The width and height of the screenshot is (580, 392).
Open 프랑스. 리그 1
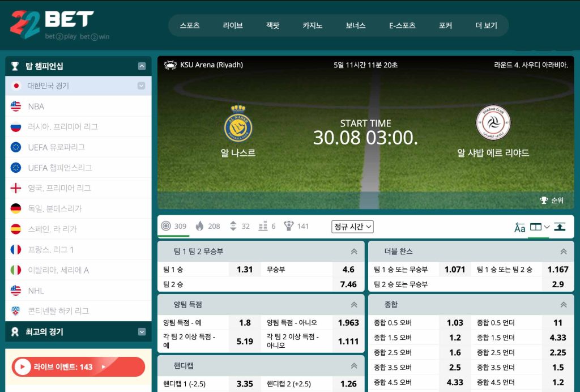[78, 250]
